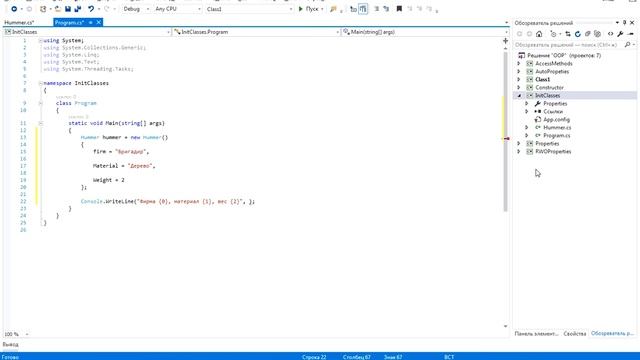The width and height of the screenshot is (640, 360).
Task: Collapse the Main method code block
Action: (40, 123)
